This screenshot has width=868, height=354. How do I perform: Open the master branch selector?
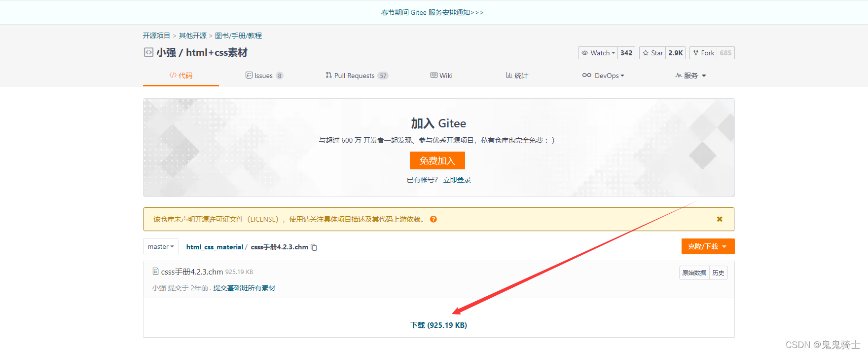(x=161, y=246)
